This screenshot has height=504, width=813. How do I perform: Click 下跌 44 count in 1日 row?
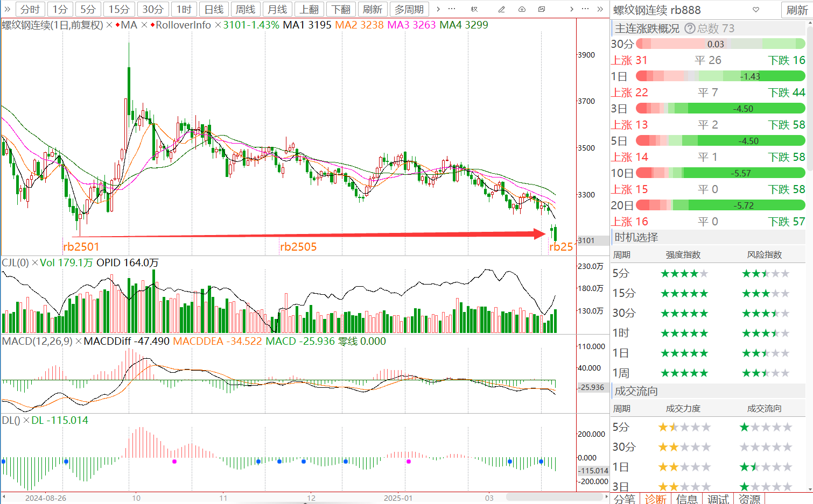click(787, 93)
